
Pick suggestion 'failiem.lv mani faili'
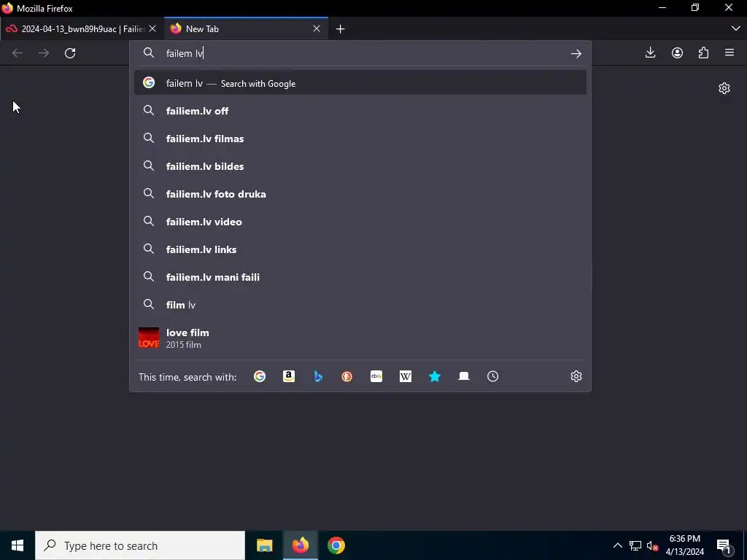coord(360,276)
